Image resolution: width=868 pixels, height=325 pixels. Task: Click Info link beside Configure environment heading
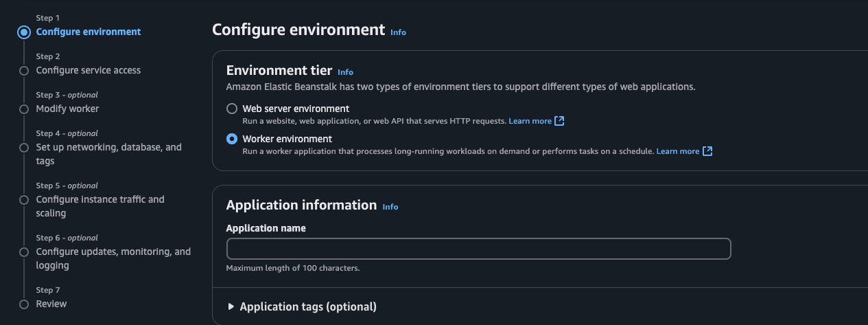coord(398,32)
